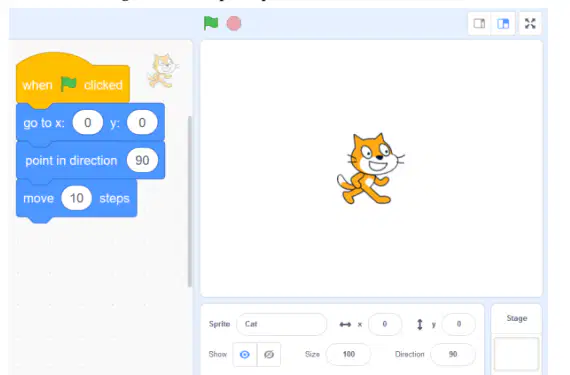Click the go to x input value
Image resolution: width=570 pixels, height=375 pixels.
click(88, 122)
